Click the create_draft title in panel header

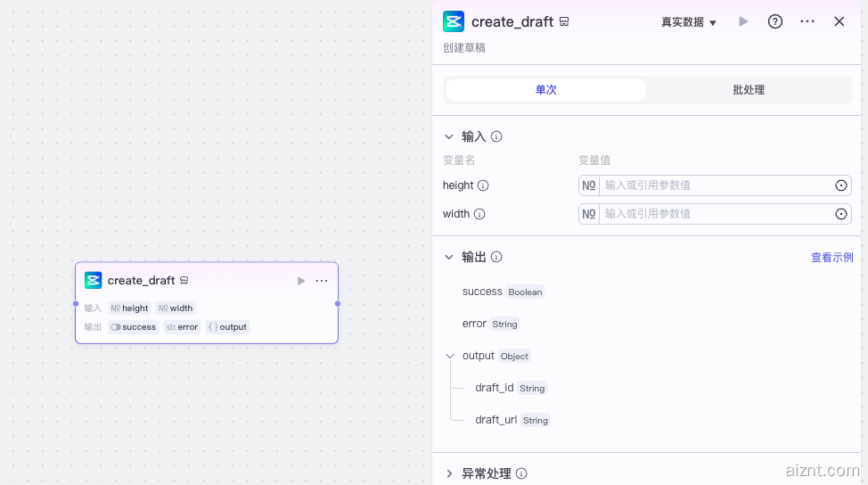pos(512,21)
